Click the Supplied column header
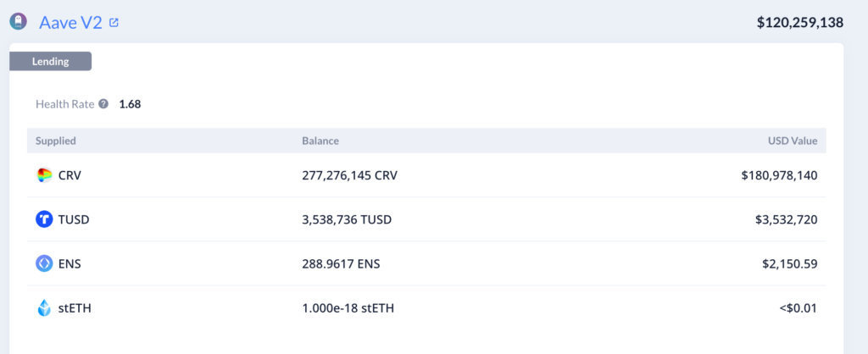868x354 pixels. (x=56, y=141)
